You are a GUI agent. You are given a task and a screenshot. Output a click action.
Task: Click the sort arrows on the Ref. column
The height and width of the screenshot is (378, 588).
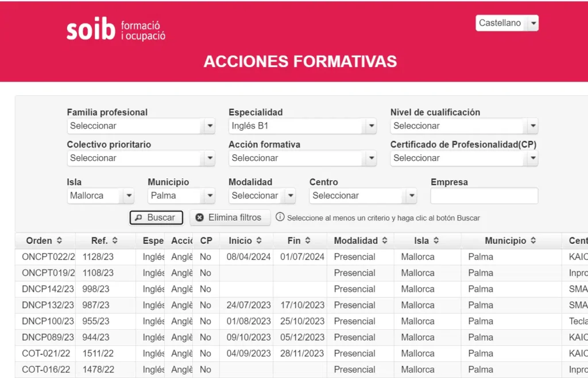pyautogui.click(x=114, y=240)
